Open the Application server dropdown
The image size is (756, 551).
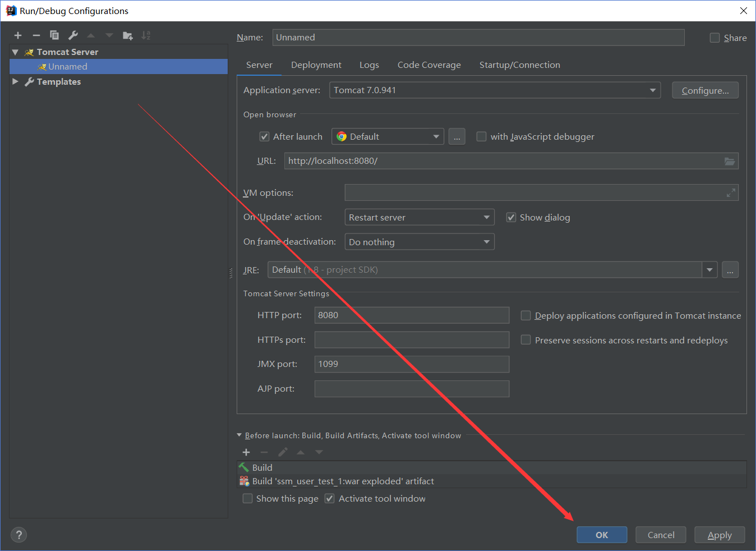[x=495, y=90]
